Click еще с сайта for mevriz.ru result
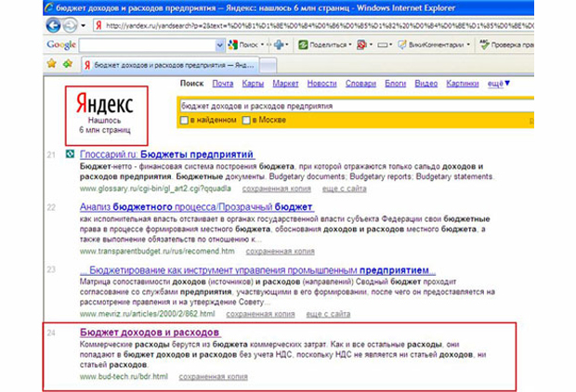 [x=328, y=314]
